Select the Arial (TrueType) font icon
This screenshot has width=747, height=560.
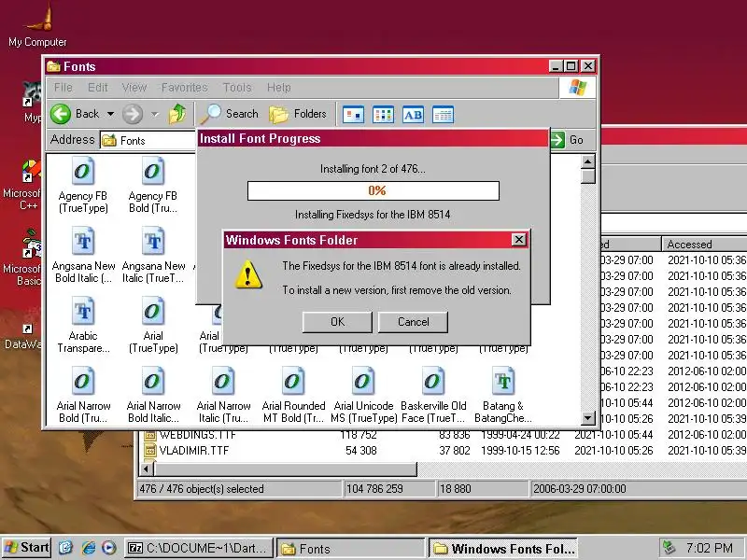pyautogui.click(x=153, y=326)
